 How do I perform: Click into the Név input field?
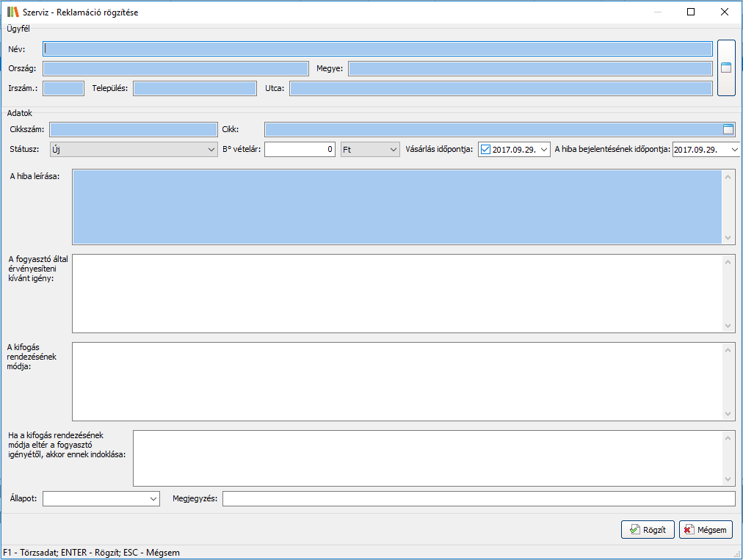tap(377, 49)
